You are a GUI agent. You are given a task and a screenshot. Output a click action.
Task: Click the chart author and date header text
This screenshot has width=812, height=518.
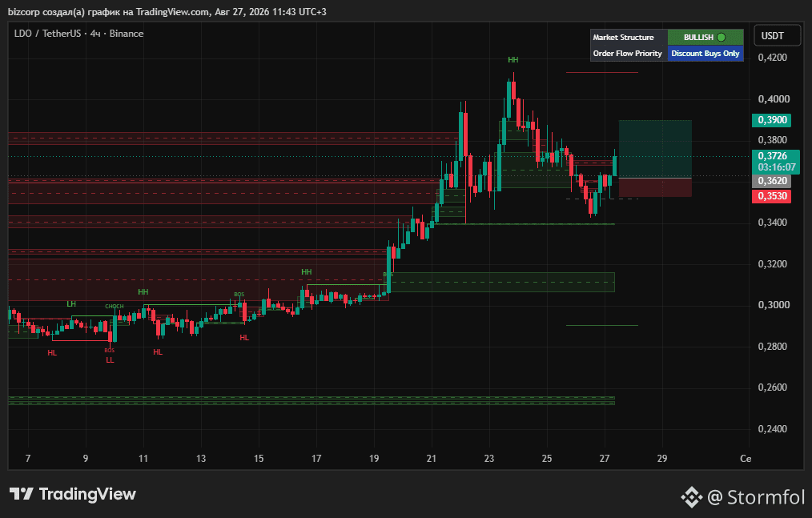tap(167, 11)
